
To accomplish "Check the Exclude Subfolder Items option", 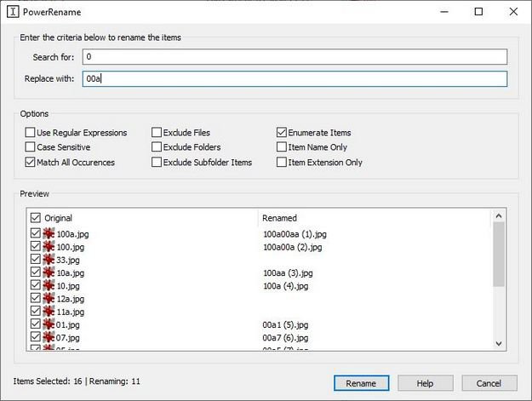I will pyautogui.click(x=157, y=162).
